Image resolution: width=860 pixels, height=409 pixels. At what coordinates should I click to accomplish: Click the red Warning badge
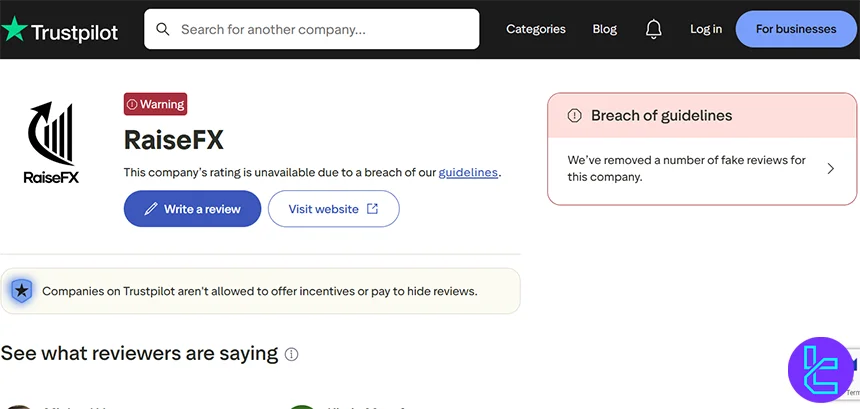[155, 104]
